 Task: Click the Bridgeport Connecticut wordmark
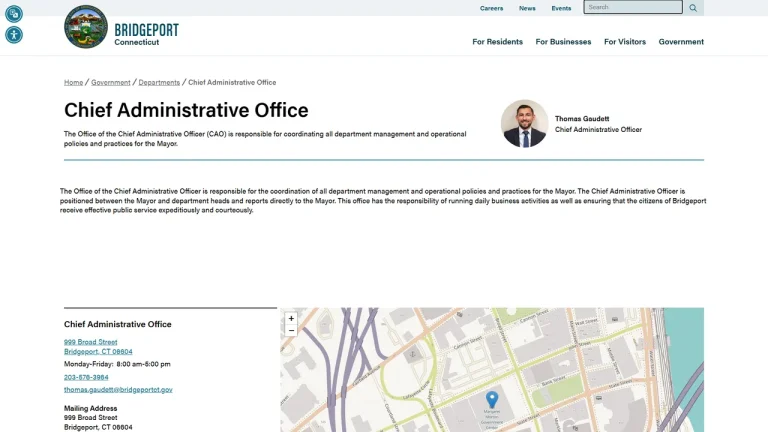[146, 34]
